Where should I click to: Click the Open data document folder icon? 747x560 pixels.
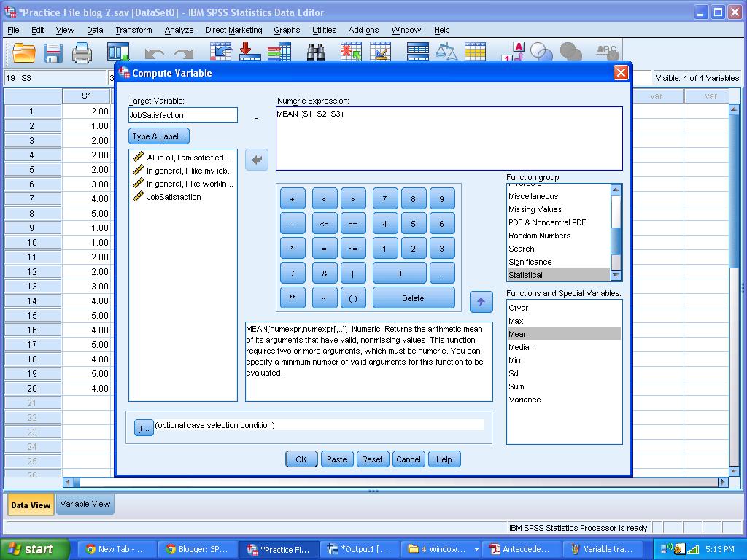point(24,52)
